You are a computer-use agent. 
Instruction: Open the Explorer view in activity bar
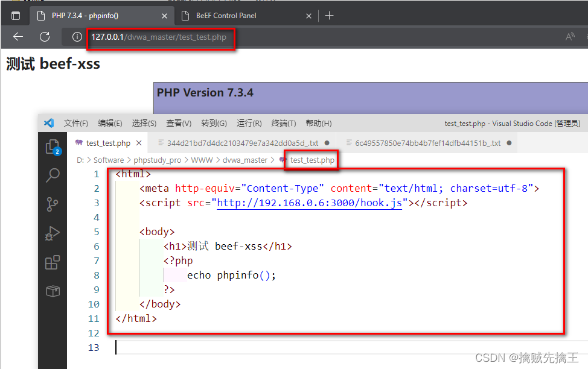[53, 147]
